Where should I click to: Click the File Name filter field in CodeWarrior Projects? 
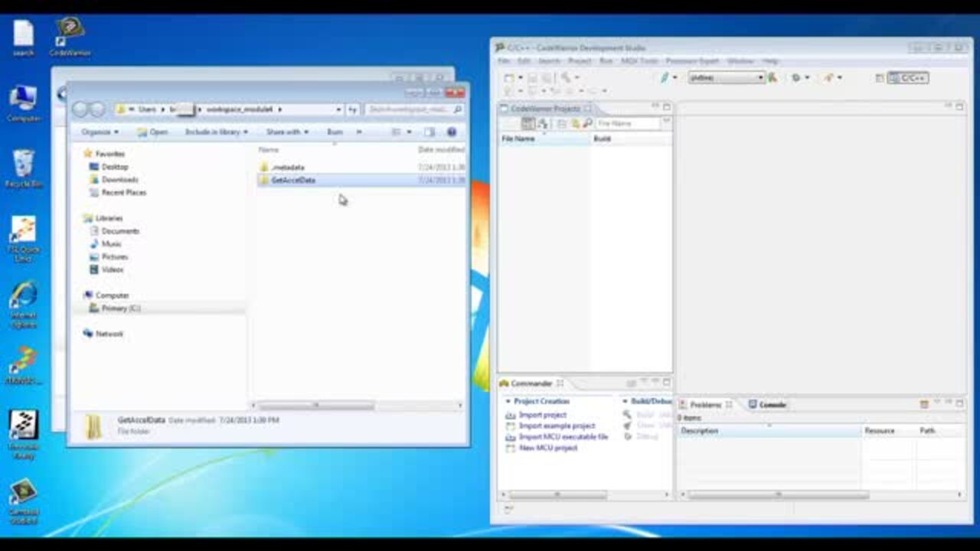[x=628, y=123]
